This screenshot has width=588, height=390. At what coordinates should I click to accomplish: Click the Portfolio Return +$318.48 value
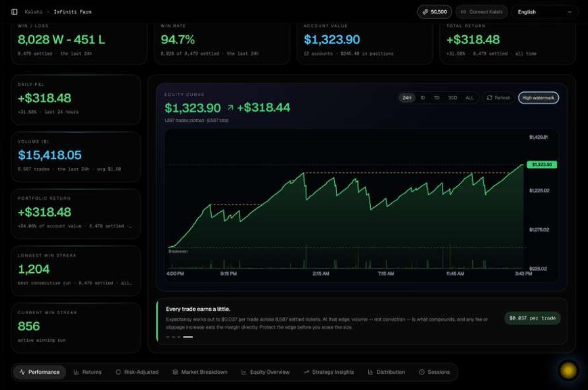coord(45,213)
